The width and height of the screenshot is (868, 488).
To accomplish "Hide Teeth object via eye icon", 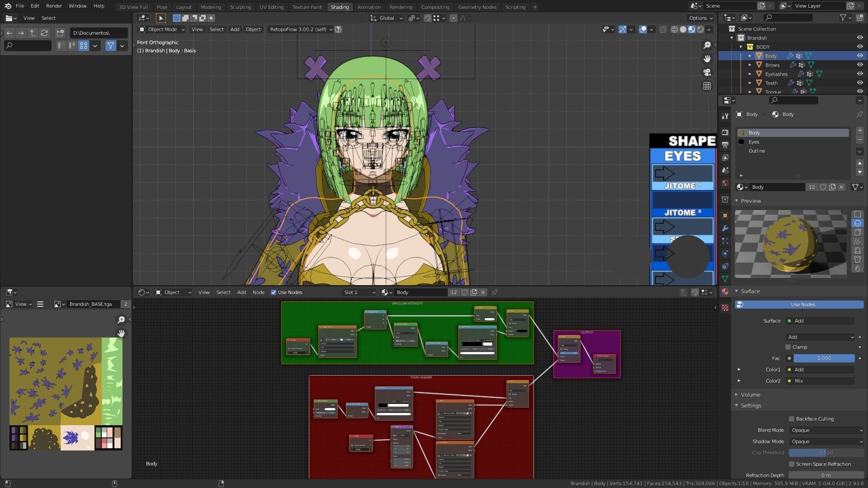I will point(860,83).
